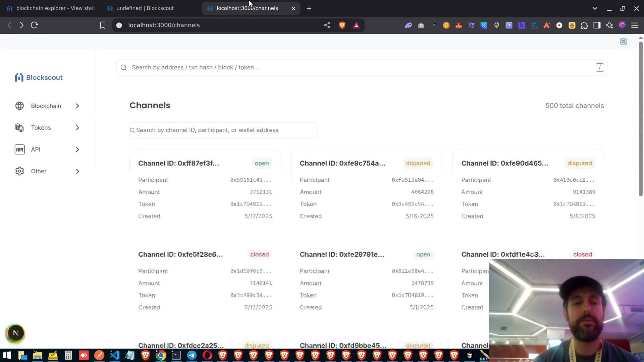Switch to the blockchain explorer tab
Viewport: 644px width, 362px height.
pyautogui.click(x=51, y=8)
